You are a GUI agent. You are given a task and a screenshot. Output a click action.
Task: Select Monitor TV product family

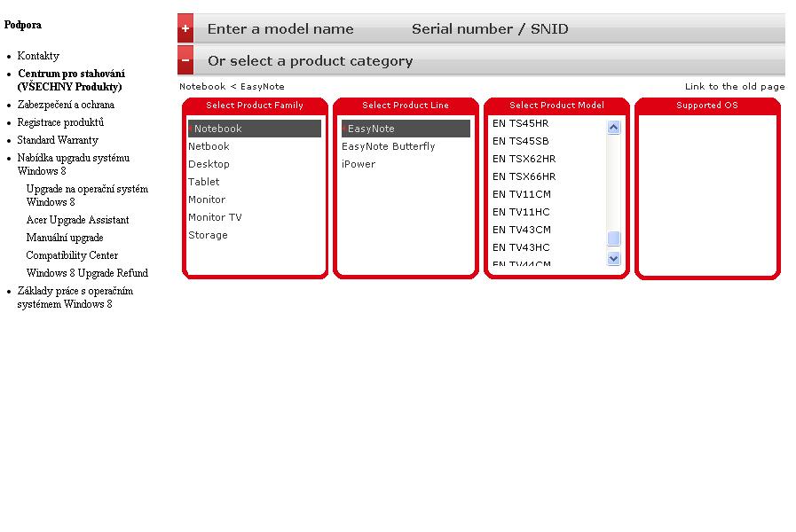point(215,217)
